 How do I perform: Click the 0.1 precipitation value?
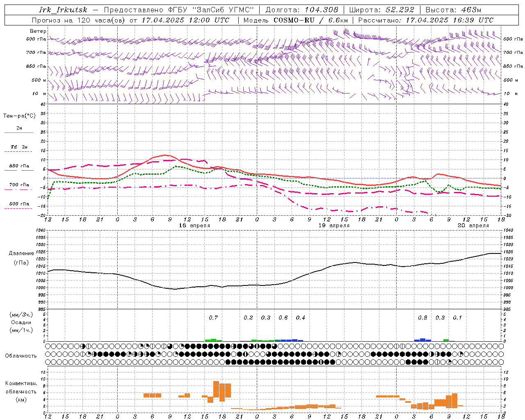tap(457, 317)
